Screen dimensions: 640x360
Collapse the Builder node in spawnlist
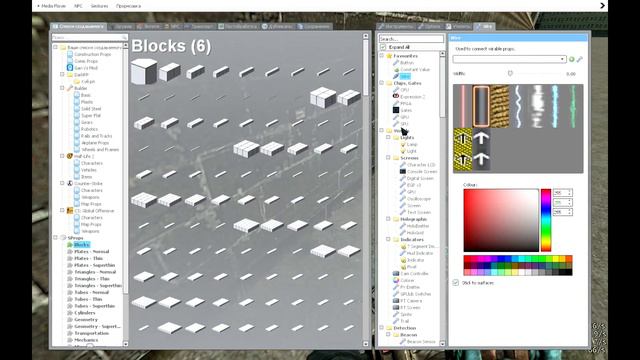tap(62, 88)
